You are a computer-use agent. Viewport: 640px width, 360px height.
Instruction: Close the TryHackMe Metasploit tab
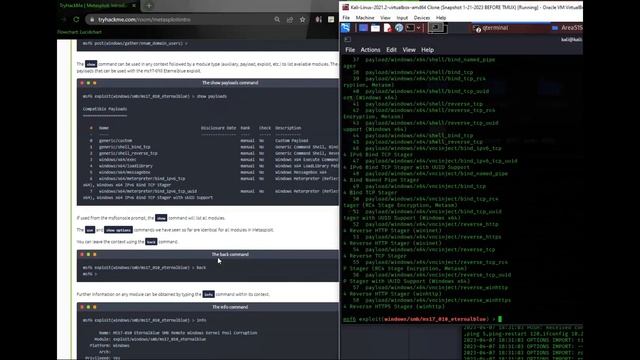point(134,6)
